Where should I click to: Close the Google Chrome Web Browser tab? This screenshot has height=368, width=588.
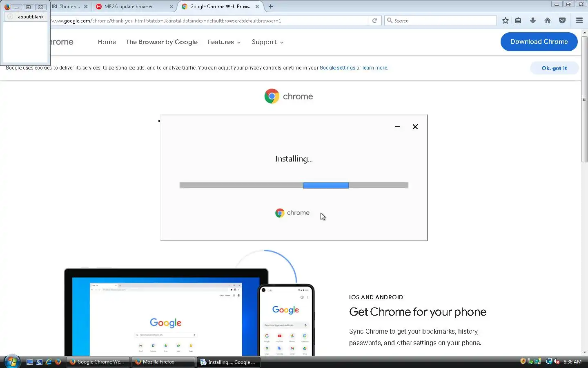(x=257, y=7)
